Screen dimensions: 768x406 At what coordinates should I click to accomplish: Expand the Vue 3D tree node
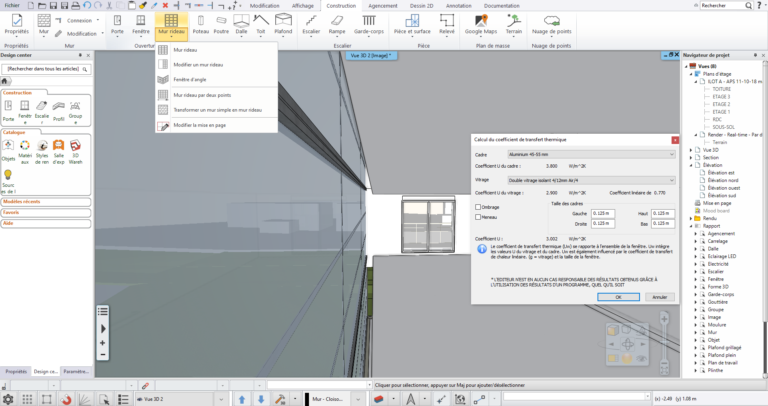691,150
